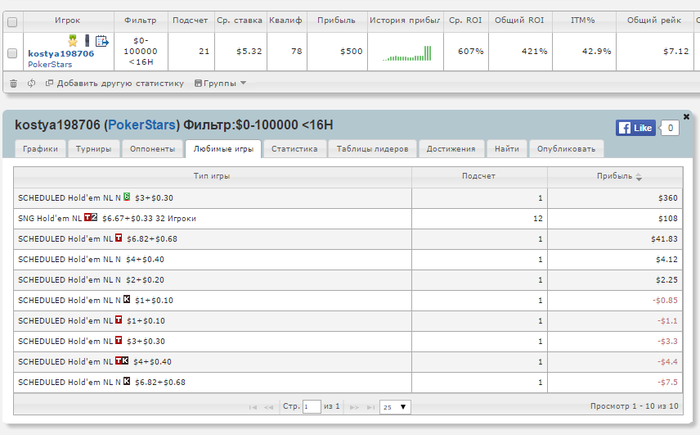Click the SCHEDULED Hold'em NL N $4+$0.40 row
The image size is (700, 435).
pos(348,259)
